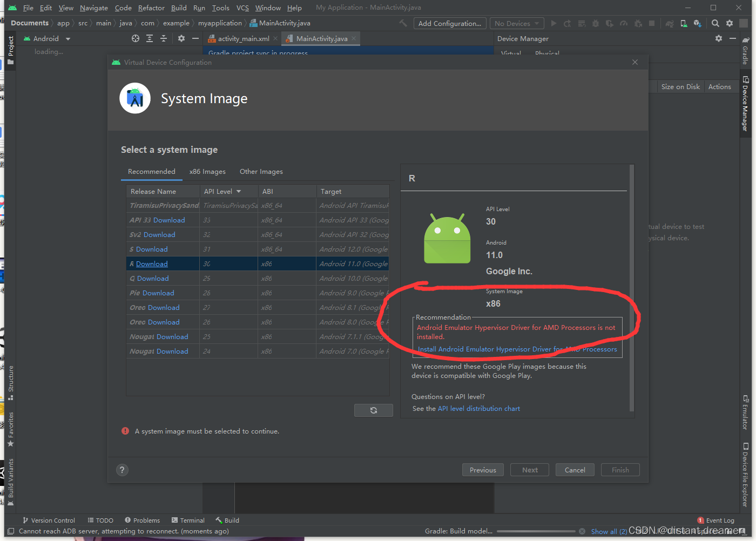
Task: Open help with the question mark button
Action: coord(123,470)
